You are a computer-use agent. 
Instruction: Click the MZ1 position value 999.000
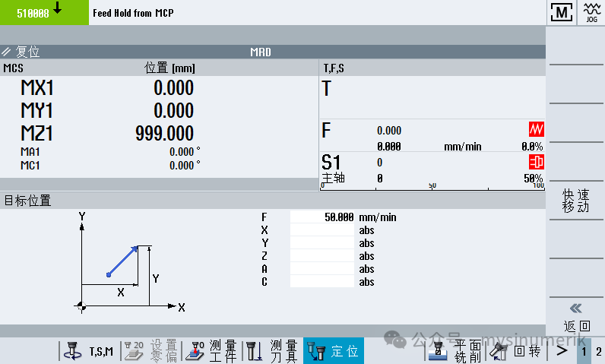click(164, 134)
